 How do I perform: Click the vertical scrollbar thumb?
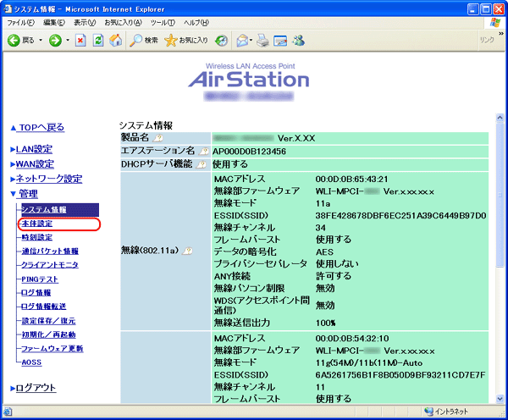500,195
